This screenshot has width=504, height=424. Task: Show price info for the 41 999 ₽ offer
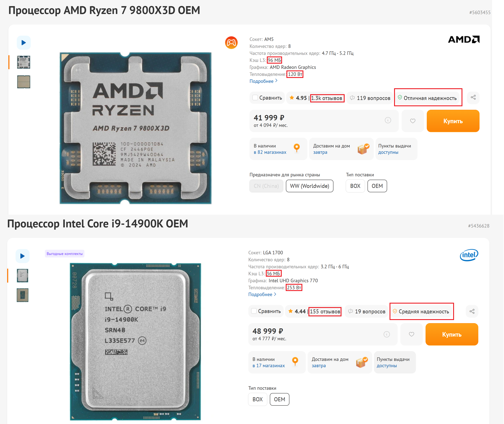[x=388, y=120]
